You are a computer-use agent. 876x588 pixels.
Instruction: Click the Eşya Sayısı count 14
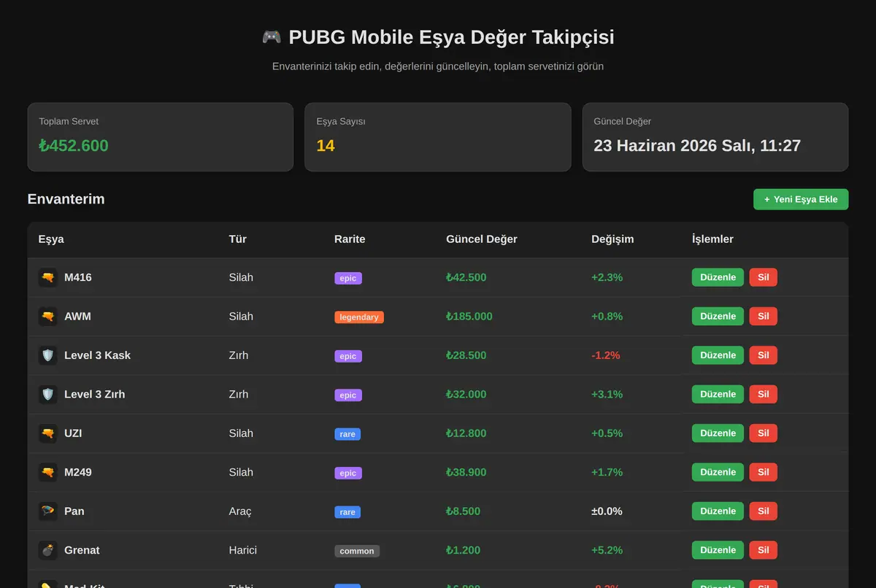[326, 145]
